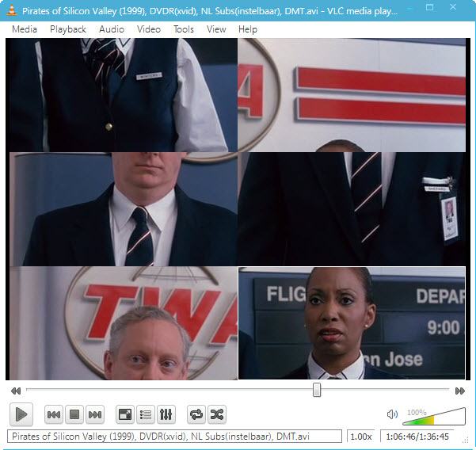Show the playlist
The width and height of the screenshot is (476, 450).
click(146, 414)
